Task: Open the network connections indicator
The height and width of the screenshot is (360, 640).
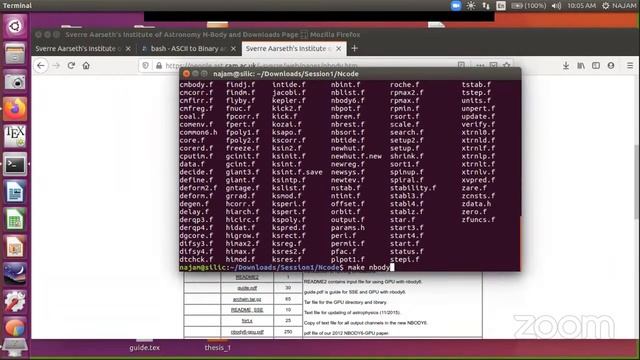Action: (x=486, y=6)
